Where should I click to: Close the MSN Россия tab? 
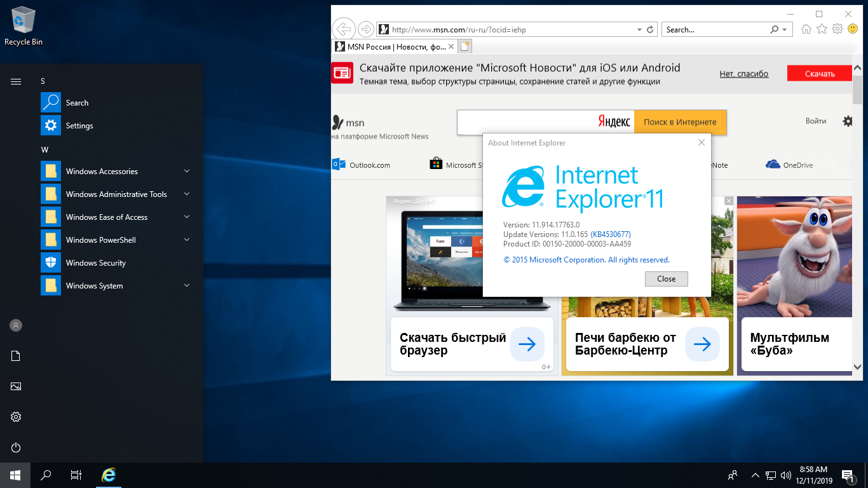[451, 46]
